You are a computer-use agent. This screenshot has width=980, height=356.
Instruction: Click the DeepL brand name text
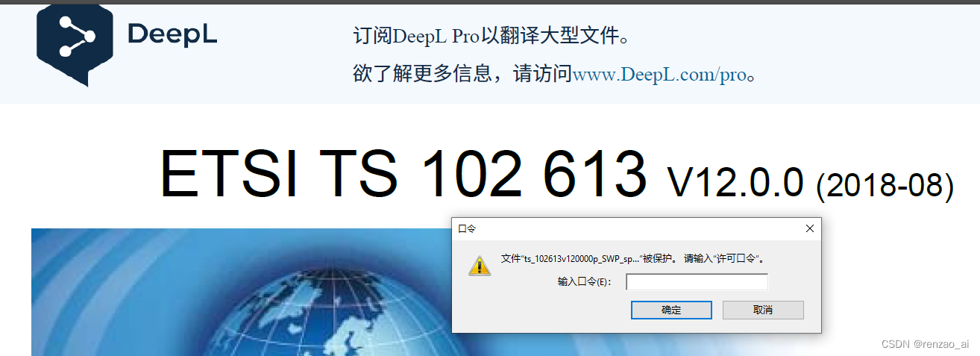click(172, 35)
